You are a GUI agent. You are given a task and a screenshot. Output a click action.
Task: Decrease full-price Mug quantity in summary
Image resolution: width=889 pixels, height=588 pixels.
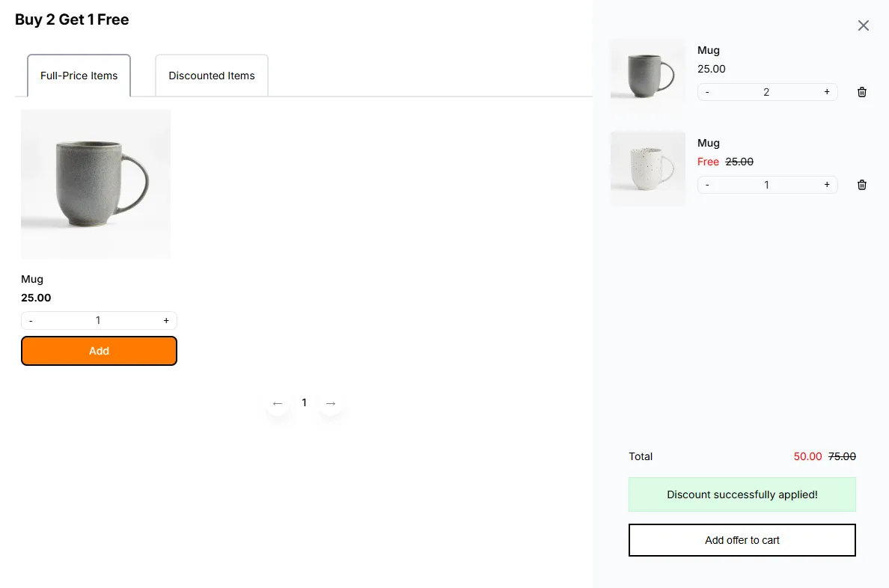pos(707,92)
